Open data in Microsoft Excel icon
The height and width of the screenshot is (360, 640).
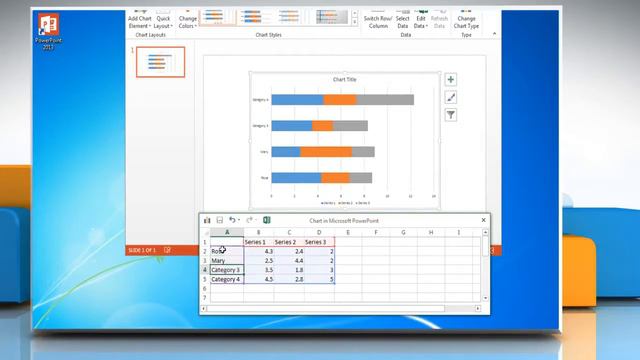tap(267, 220)
